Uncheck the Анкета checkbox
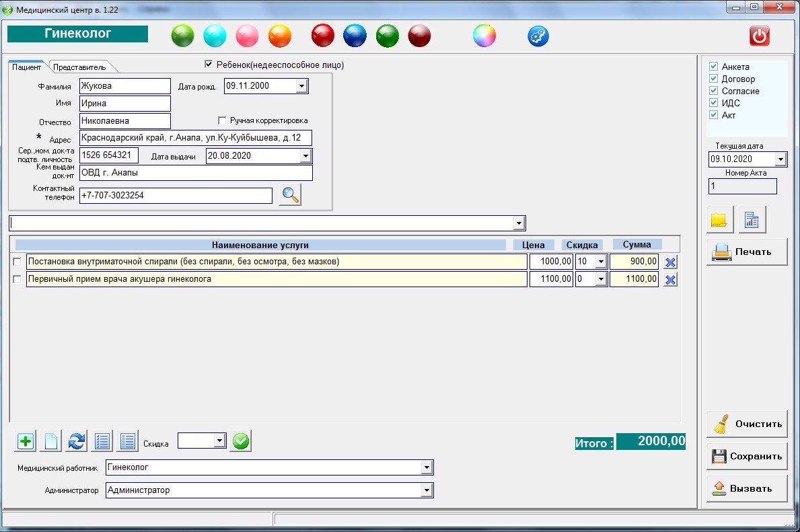800x532 pixels. click(x=714, y=67)
